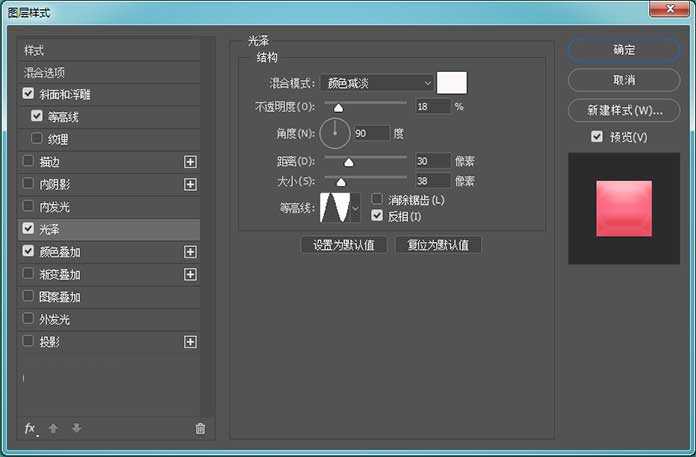Select 混合选项 in the styles list
The image size is (696, 457).
tap(45, 72)
